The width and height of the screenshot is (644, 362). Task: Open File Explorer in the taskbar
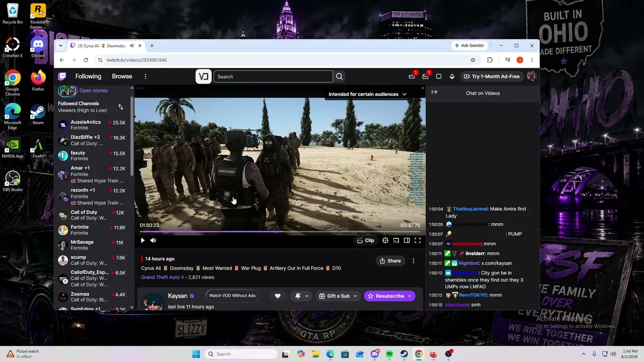point(315,354)
